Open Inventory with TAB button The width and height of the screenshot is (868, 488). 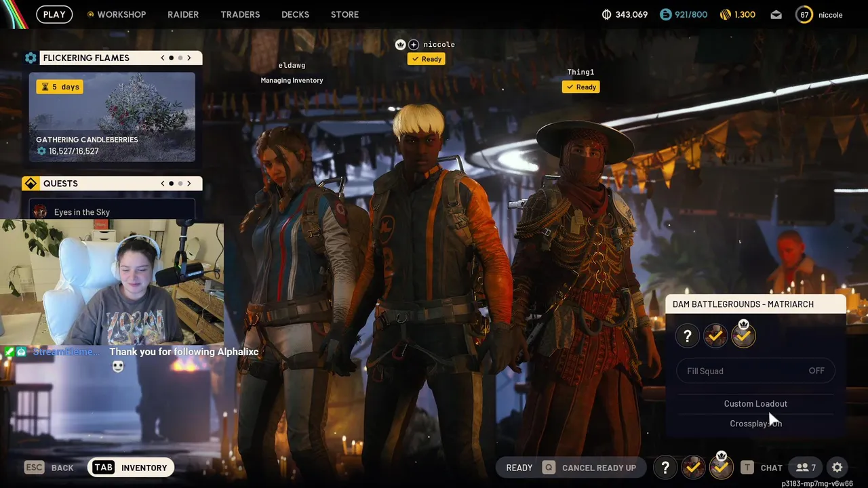point(131,468)
